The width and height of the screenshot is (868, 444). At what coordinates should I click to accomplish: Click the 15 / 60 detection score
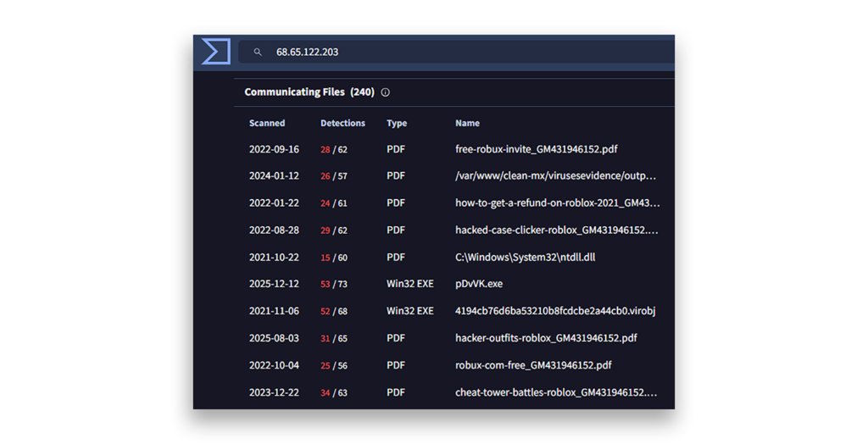tap(334, 258)
